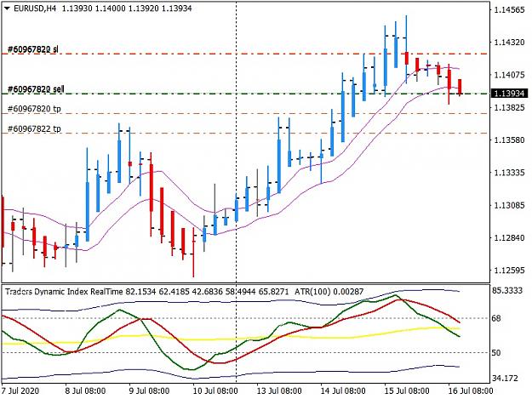Image resolution: width=532 pixels, height=399 pixels.
Task: Click the current price tag 1.13934
Action: coord(509,94)
